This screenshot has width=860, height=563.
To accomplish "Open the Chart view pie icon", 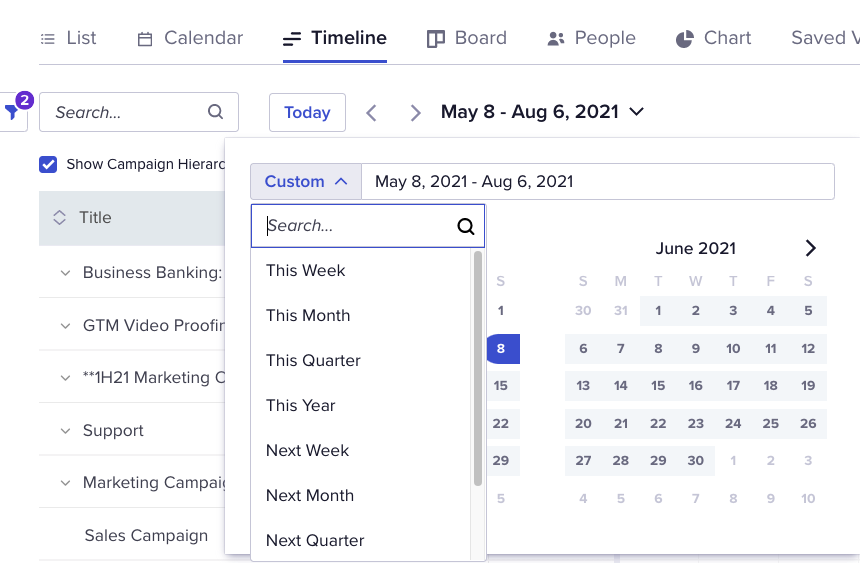I will tap(684, 38).
